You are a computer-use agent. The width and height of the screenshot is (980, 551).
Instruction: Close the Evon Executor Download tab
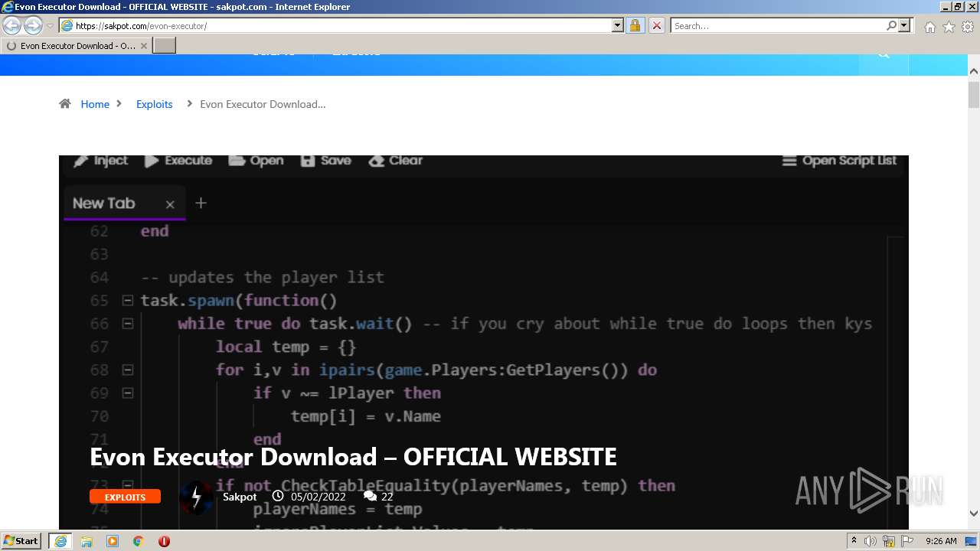point(143,46)
